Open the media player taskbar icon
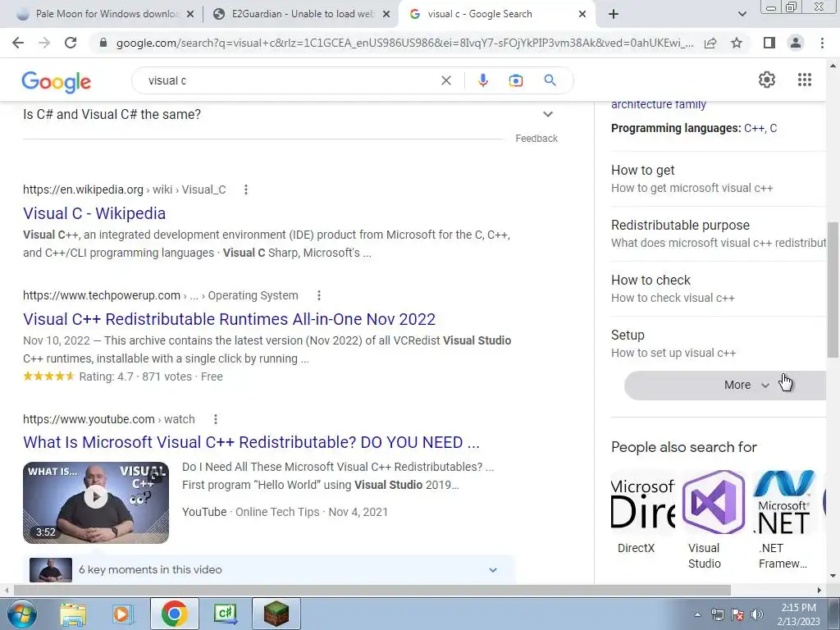Image resolution: width=840 pixels, height=630 pixels. pos(123,614)
